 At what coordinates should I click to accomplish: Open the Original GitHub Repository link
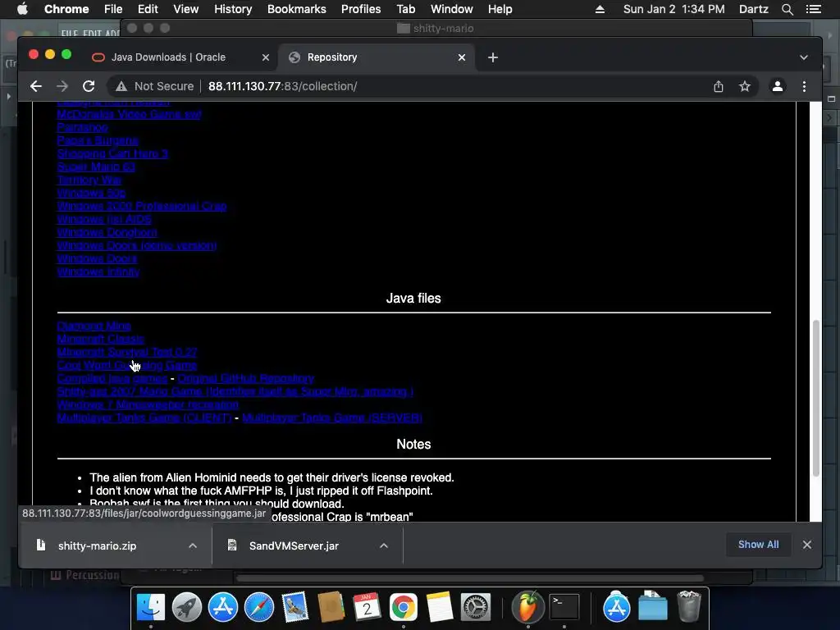click(246, 378)
